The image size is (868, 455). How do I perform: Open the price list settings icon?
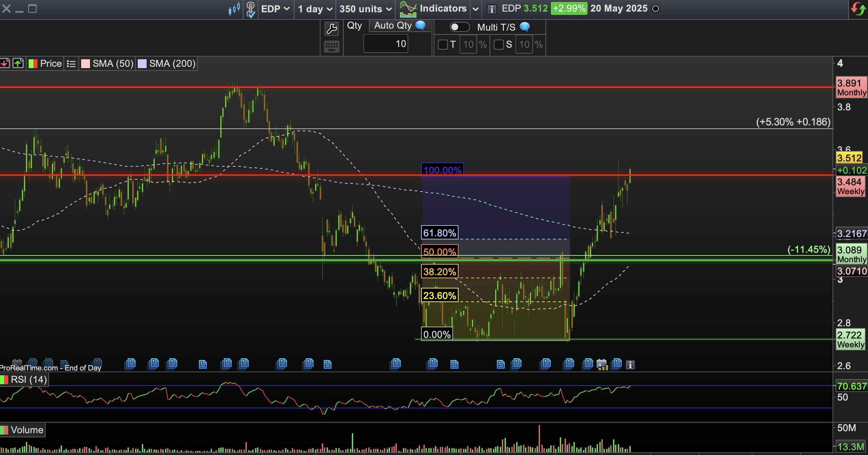tap(71, 64)
